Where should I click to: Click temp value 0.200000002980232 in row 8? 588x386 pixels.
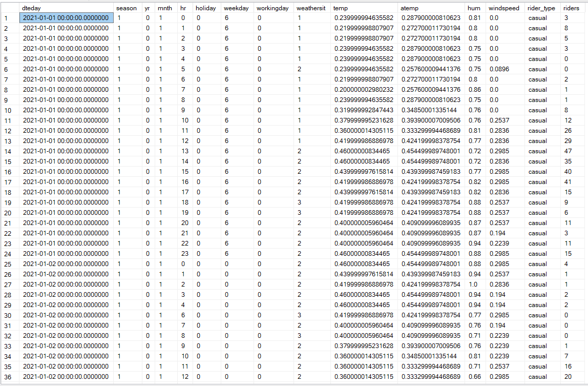[364, 89]
